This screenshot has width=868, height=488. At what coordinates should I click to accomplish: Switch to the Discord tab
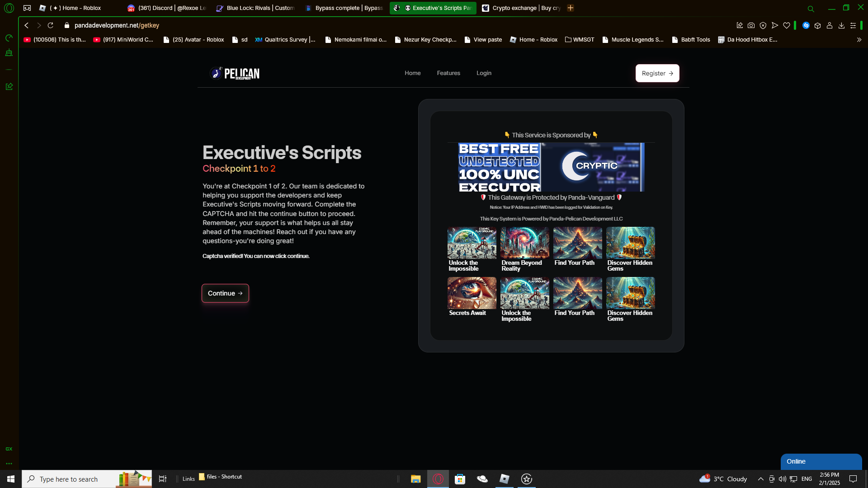(x=167, y=8)
